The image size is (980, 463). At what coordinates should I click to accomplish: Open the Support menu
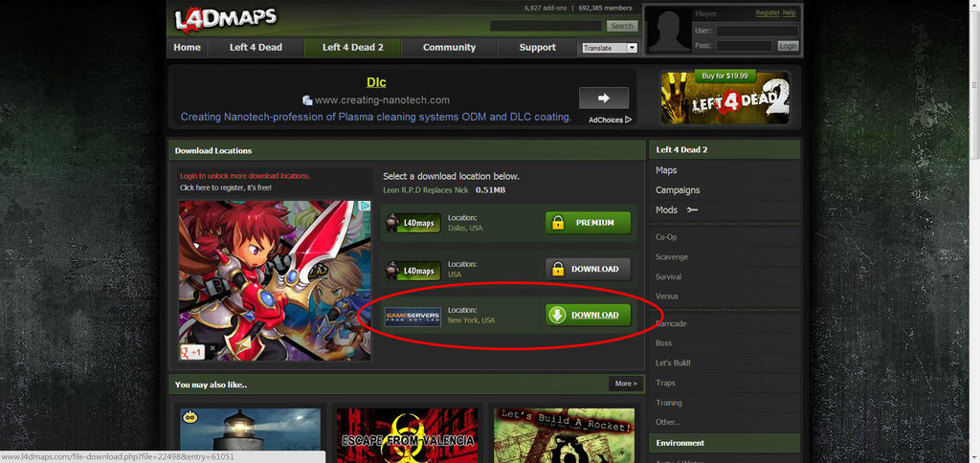538,48
